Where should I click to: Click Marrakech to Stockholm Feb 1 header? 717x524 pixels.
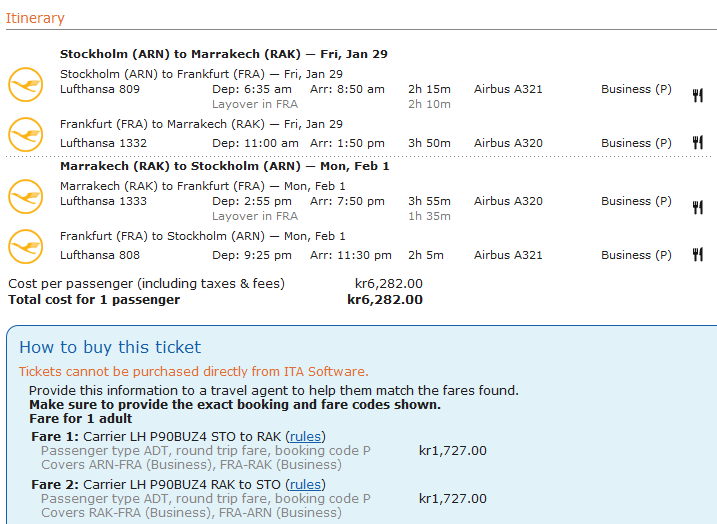(224, 166)
